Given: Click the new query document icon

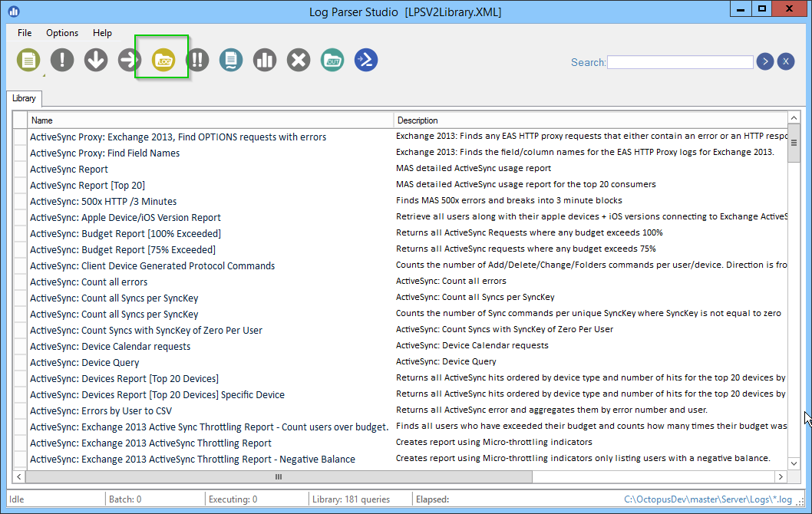Looking at the screenshot, I should (28, 60).
